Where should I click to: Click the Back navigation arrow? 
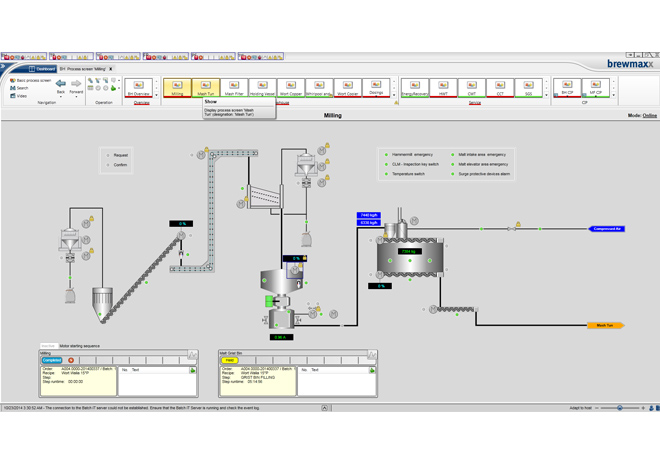point(60,84)
